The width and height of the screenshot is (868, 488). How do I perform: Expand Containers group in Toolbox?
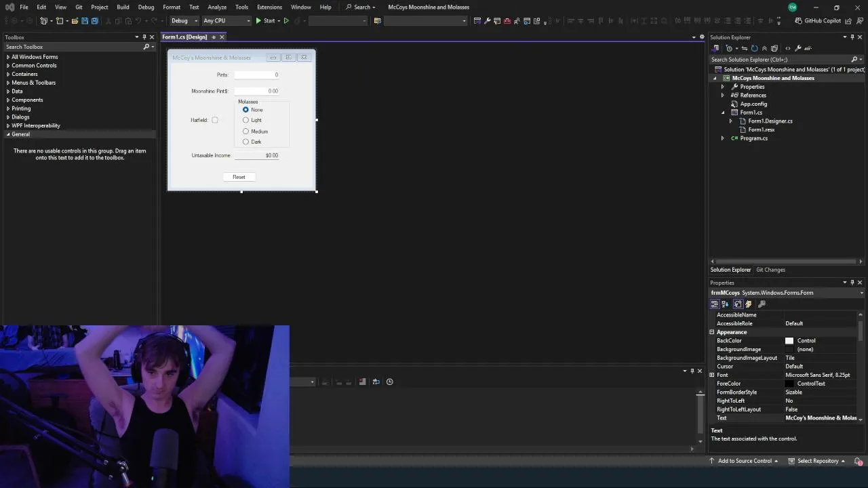8,74
